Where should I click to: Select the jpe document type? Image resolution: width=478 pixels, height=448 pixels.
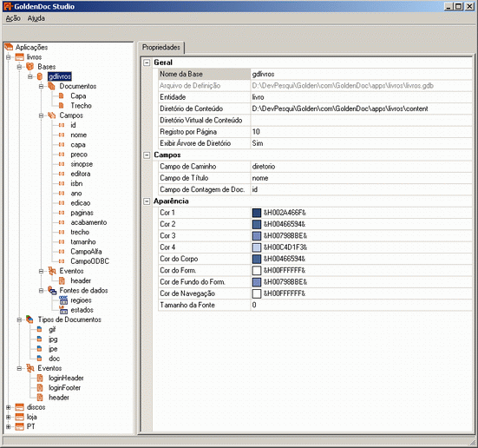tap(53, 349)
